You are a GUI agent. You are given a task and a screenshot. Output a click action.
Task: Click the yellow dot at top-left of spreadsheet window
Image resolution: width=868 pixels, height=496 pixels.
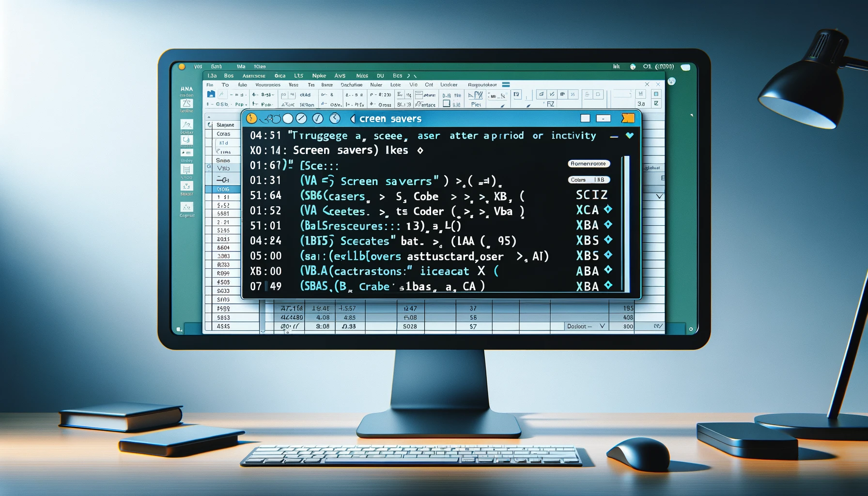(x=182, y=67)
